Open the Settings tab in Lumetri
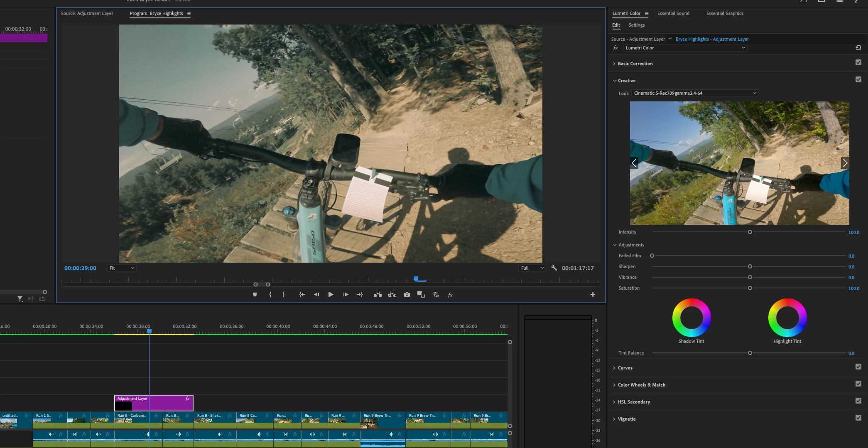 636,25
